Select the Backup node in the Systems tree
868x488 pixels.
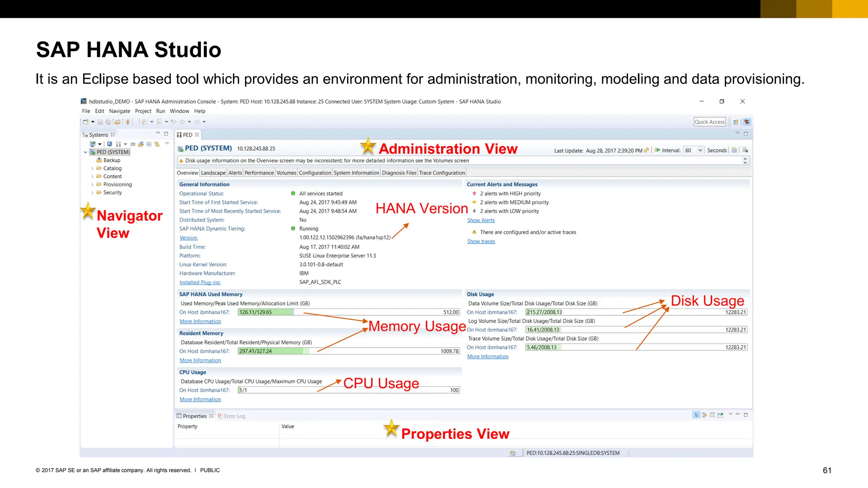[108, 161]
